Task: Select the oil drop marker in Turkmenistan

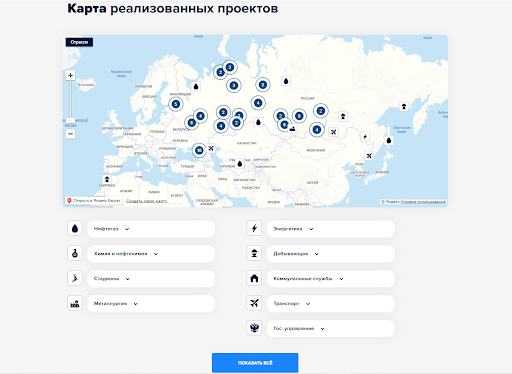Action: pyautogui.click(x=240, y=164)
